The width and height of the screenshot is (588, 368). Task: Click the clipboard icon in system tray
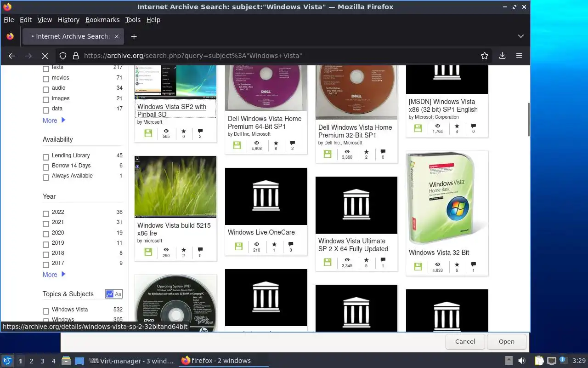click(x=539, y=361)
